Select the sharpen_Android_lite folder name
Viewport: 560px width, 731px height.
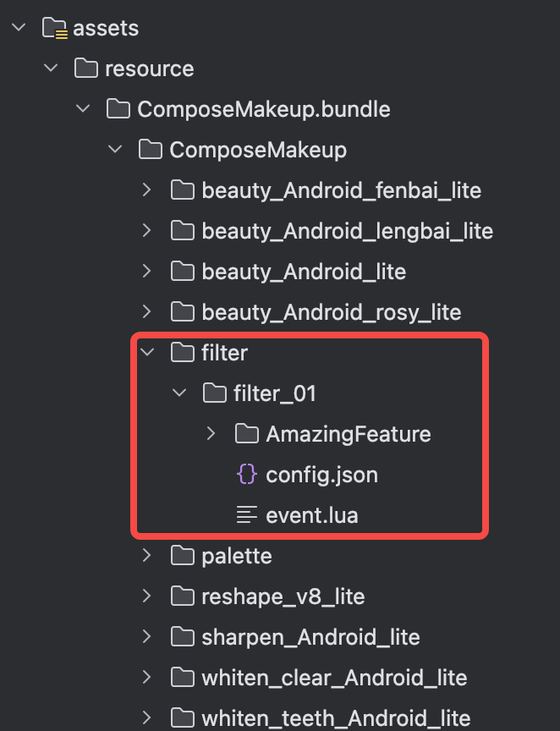pos(310,637)
